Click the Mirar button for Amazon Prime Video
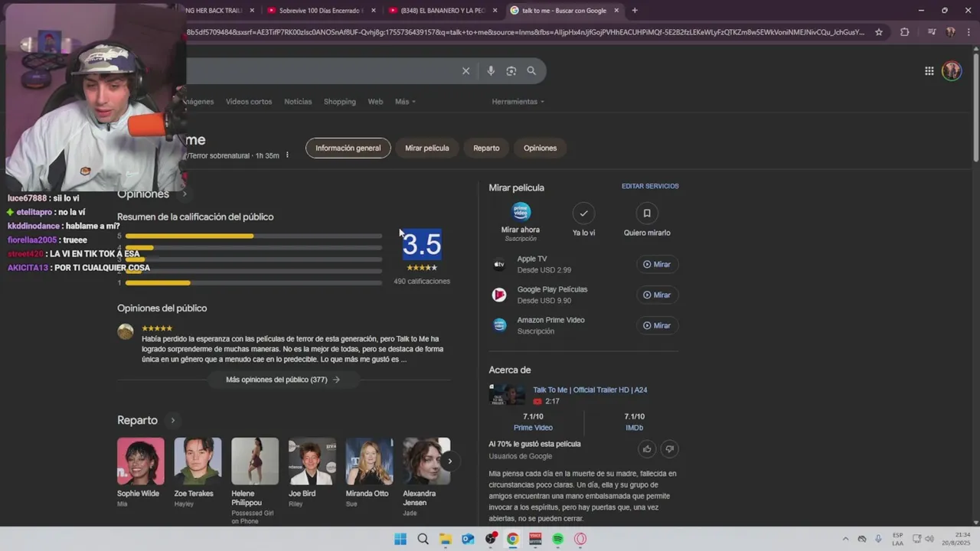Image resolution: width=980 pixels, height=551 pixels. pos(657,325)
